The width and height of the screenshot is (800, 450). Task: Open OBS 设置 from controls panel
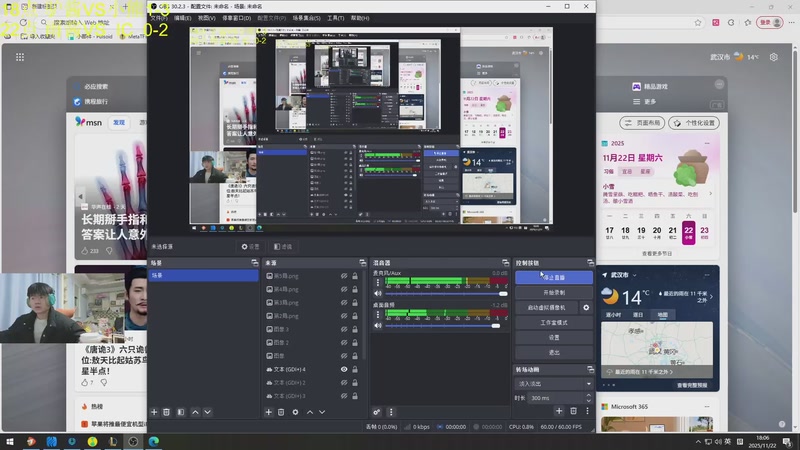pyautogui.click(x=554, y=337)
